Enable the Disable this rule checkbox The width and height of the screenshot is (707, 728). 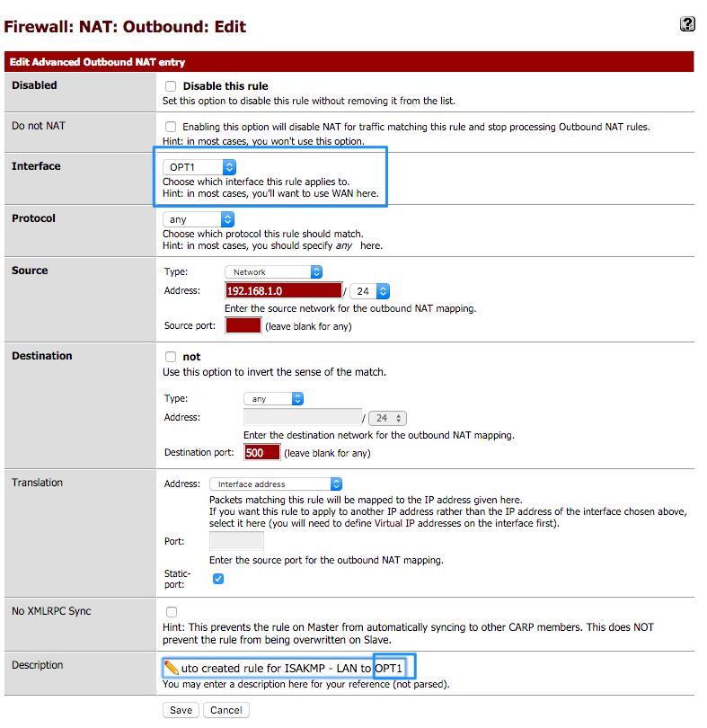[171, 86]
